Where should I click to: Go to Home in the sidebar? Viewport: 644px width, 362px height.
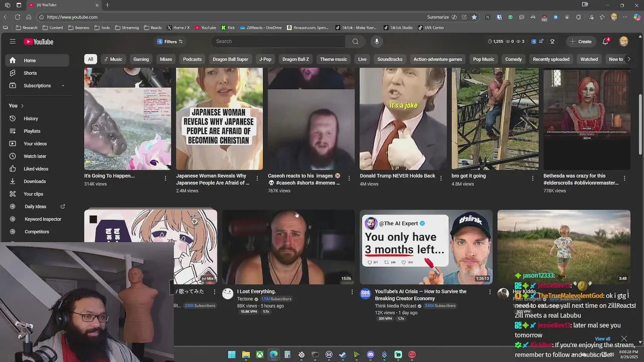point(37,60)
